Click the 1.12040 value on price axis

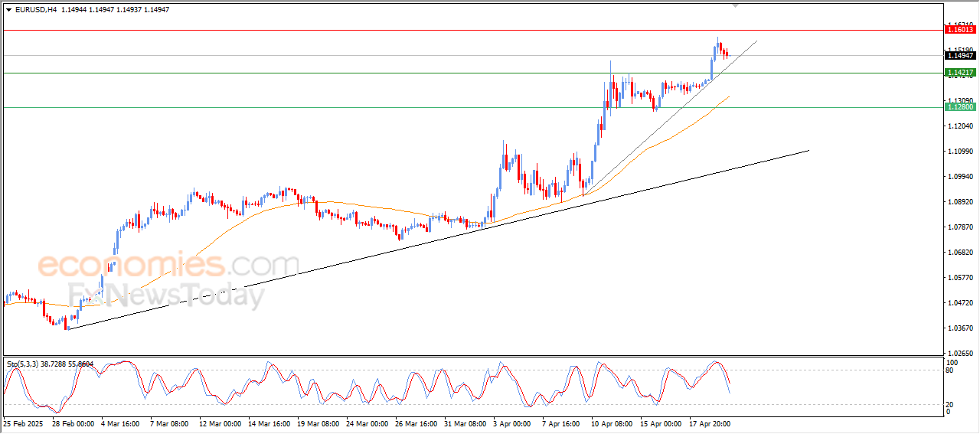pos(960,126)
